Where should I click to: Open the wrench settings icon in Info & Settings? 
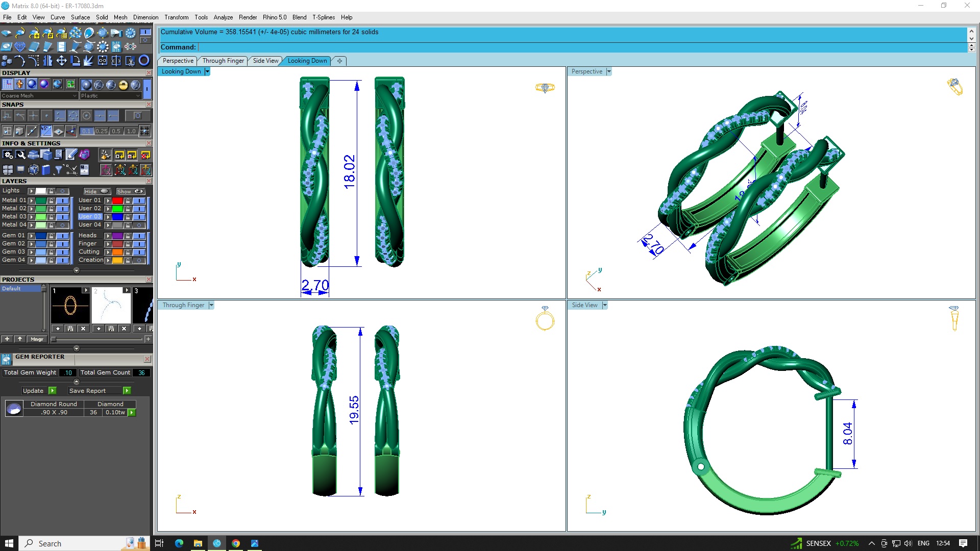pyautogui.click(x=20, y=155)
